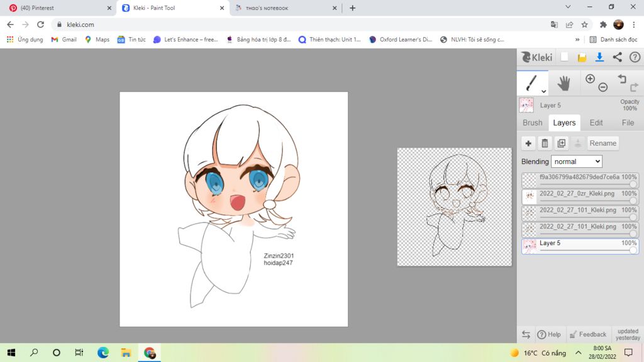
Task: Duplicate the selected layer
Action: coord(562,143)
